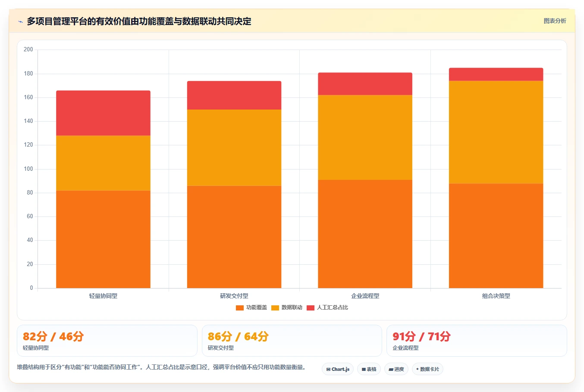The width and height of the screenshot is (584, 392).
Task: Click the 表格 pill button
Action: click(369, 369)
